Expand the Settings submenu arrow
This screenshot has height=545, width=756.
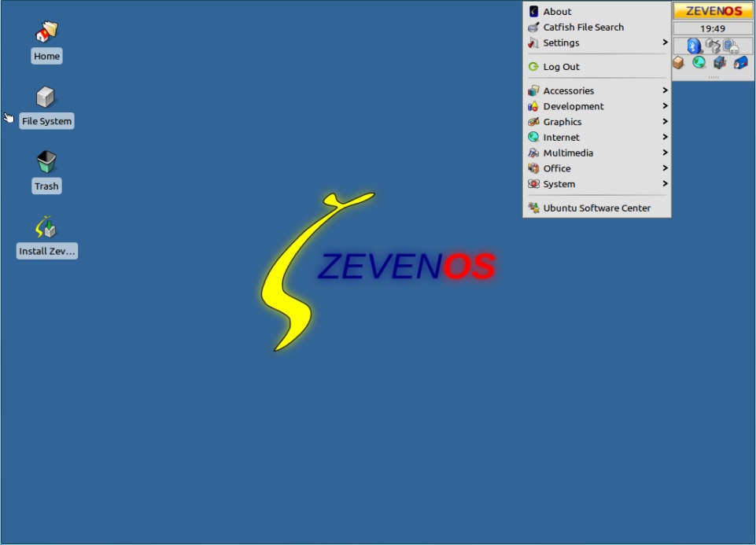(x=665, y=42)
